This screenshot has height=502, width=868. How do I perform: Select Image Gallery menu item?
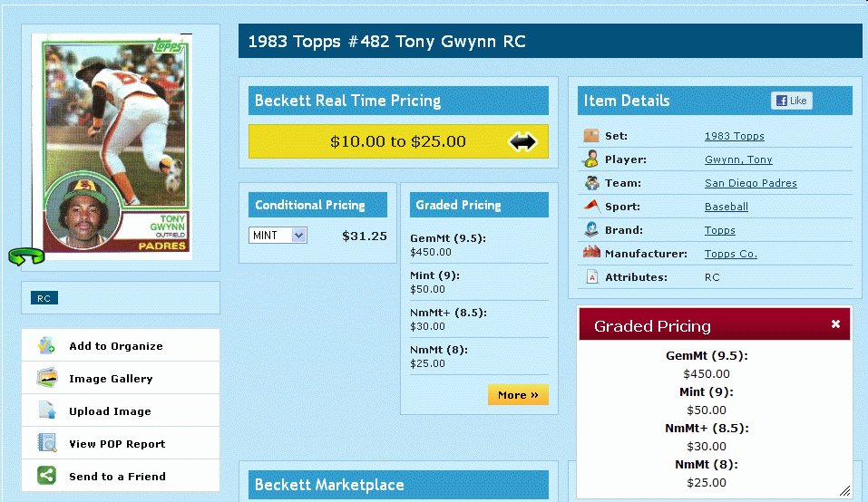(121, 378)
